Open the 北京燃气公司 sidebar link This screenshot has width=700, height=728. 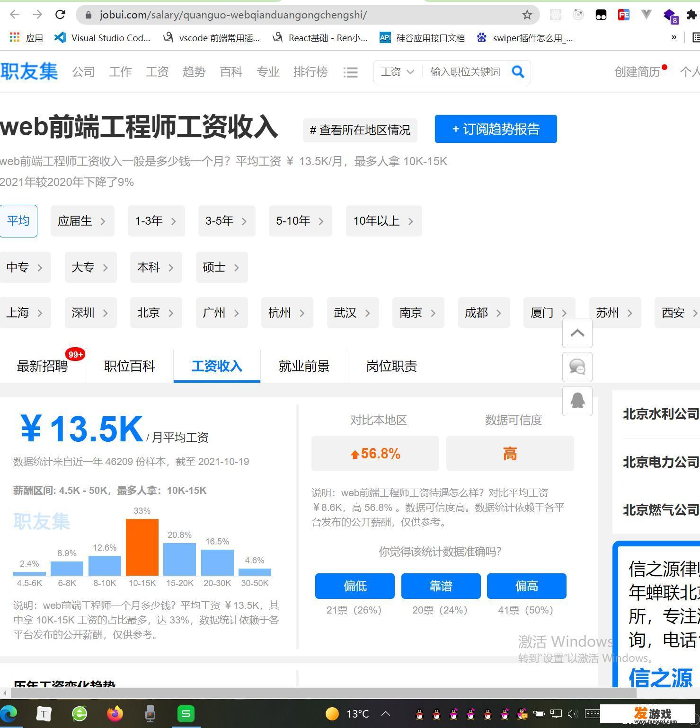(x=661, y=509)
